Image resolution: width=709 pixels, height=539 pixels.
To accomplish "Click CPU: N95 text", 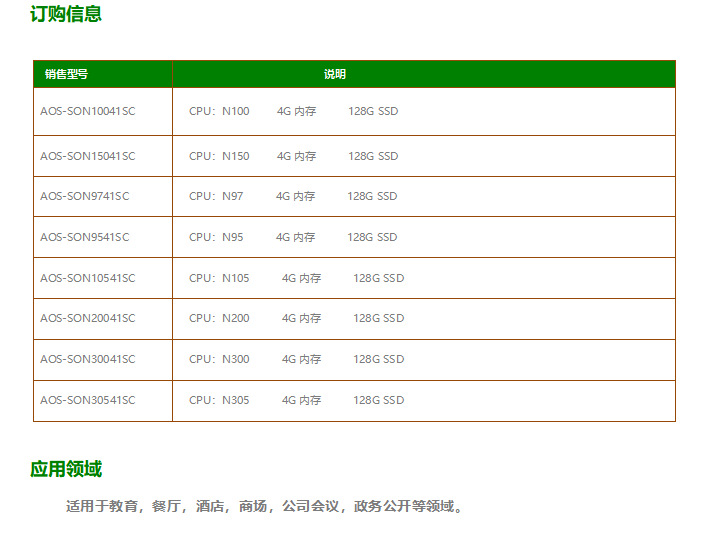I will pyautogui.click(x=216, y=237).
